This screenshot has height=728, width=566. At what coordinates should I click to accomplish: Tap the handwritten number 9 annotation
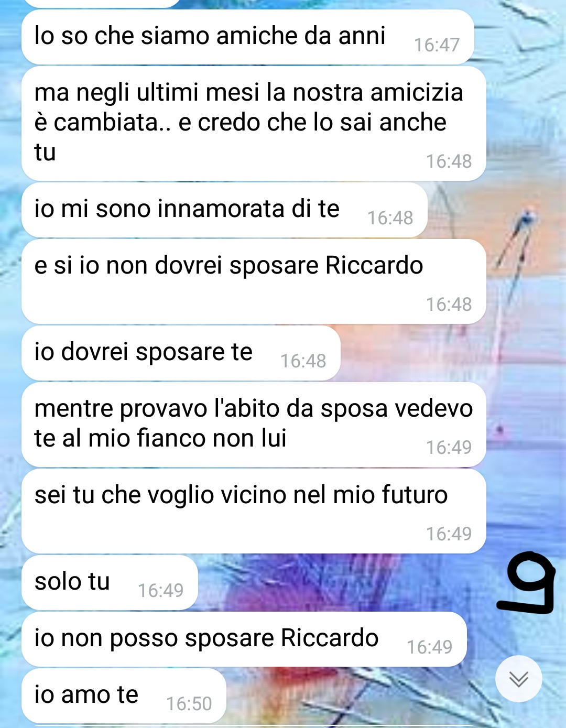pos(526,582)
